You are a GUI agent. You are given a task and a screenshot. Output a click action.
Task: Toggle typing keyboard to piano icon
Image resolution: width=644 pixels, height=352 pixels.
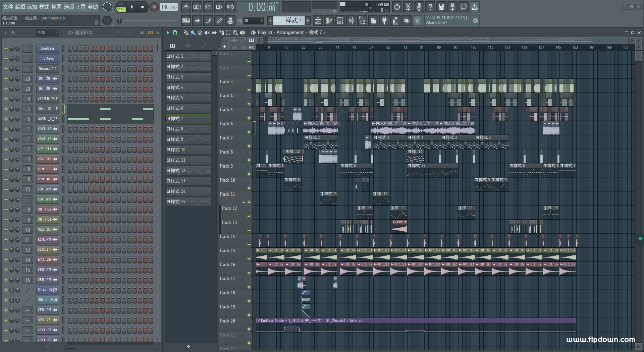coord(186,21)
